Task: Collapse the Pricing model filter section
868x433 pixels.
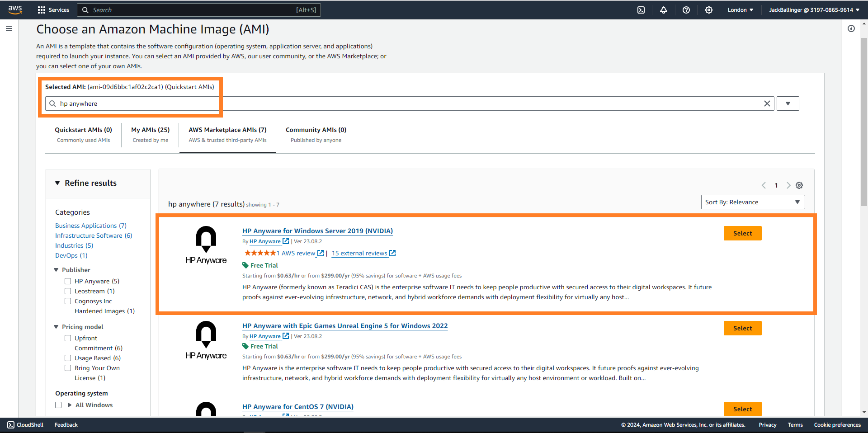Action: [56, 327]
